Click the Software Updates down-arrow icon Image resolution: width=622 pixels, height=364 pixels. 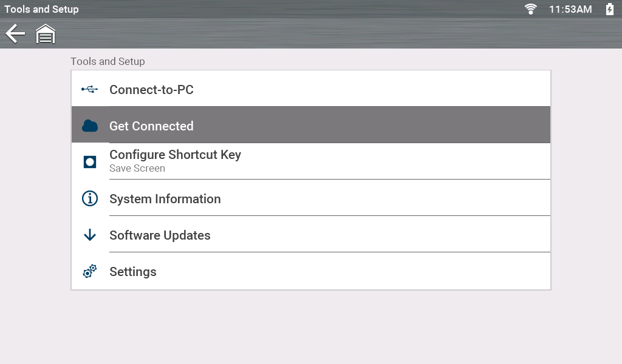pyautogui.click(x=90, y=235)
